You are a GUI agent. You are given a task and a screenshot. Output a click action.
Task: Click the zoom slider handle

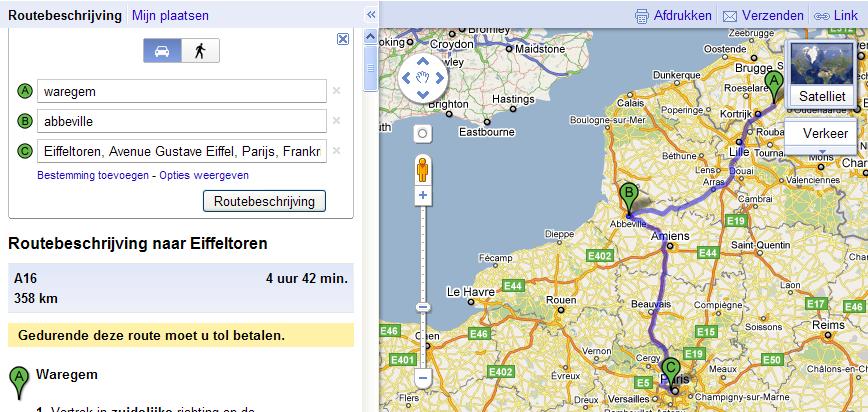[x=423, y=307]
